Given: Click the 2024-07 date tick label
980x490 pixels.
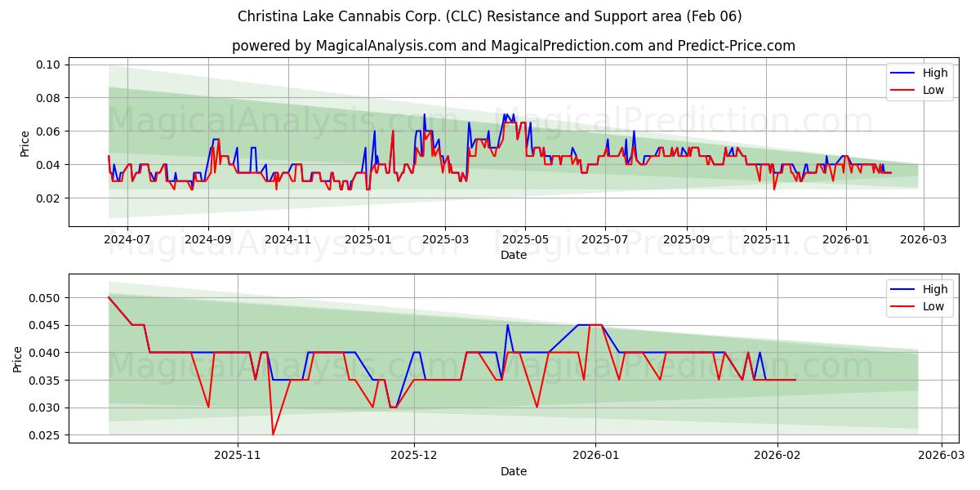Looking at the screenshot, I should click(x=127, y=239).
